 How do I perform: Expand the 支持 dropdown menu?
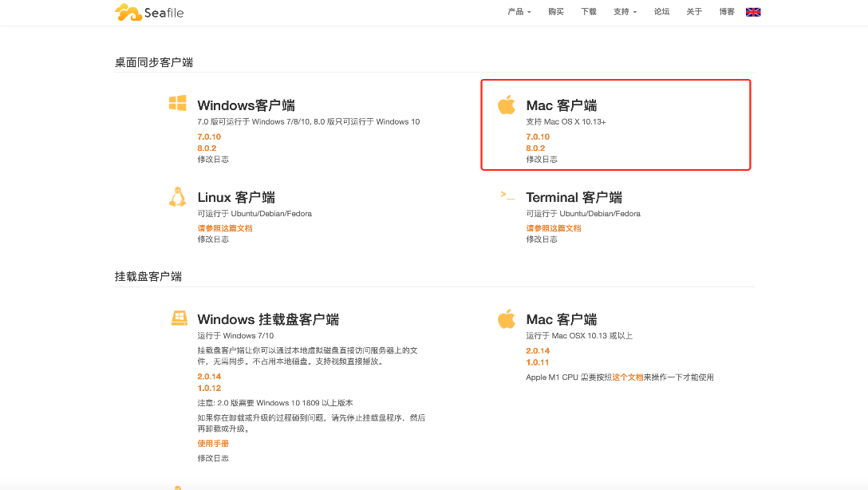click(x=625, y=12)
